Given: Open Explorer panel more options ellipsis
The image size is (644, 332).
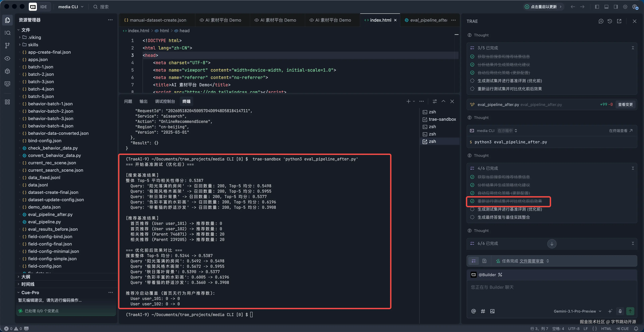Looking at the screenshot, I should click(x=110, y=20).
